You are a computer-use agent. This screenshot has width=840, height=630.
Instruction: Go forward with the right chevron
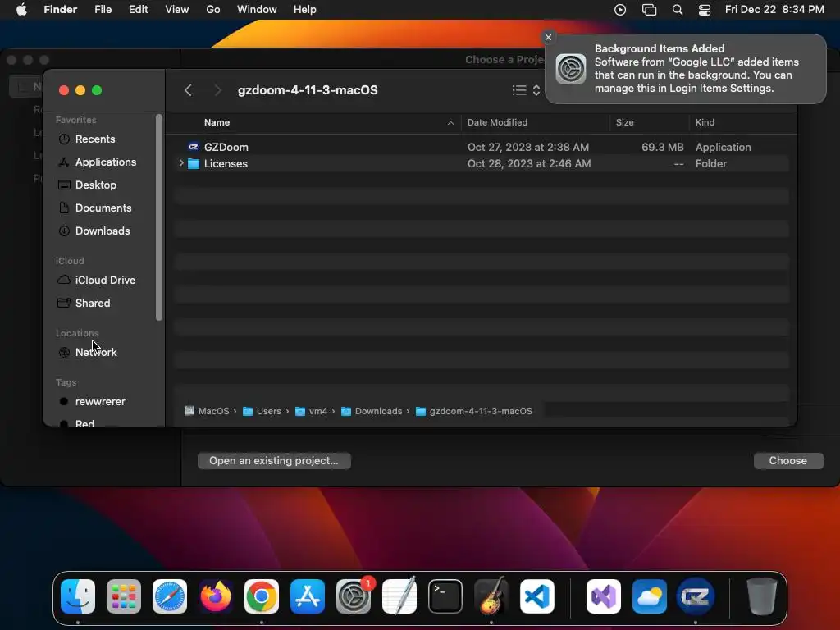tap(217, 90)
